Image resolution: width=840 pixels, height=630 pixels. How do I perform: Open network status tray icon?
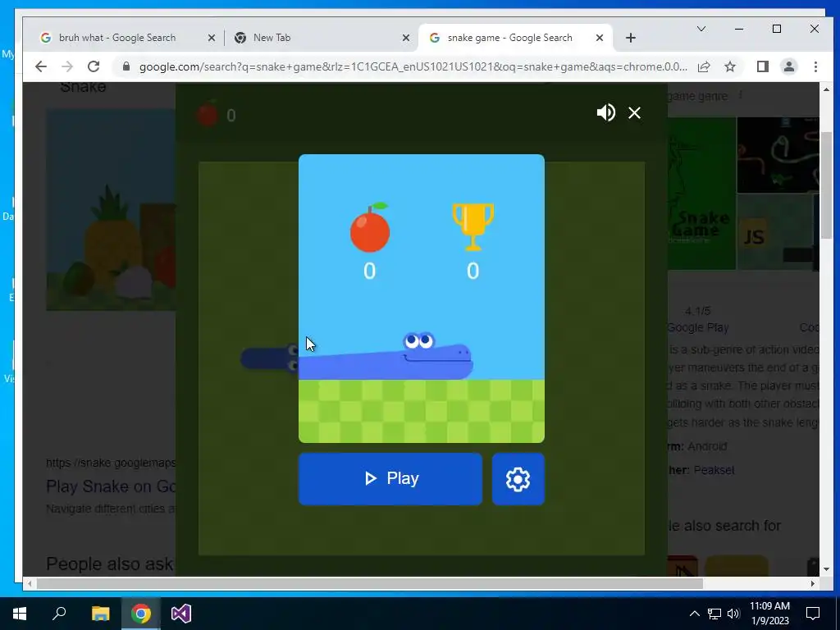point(714,614)
